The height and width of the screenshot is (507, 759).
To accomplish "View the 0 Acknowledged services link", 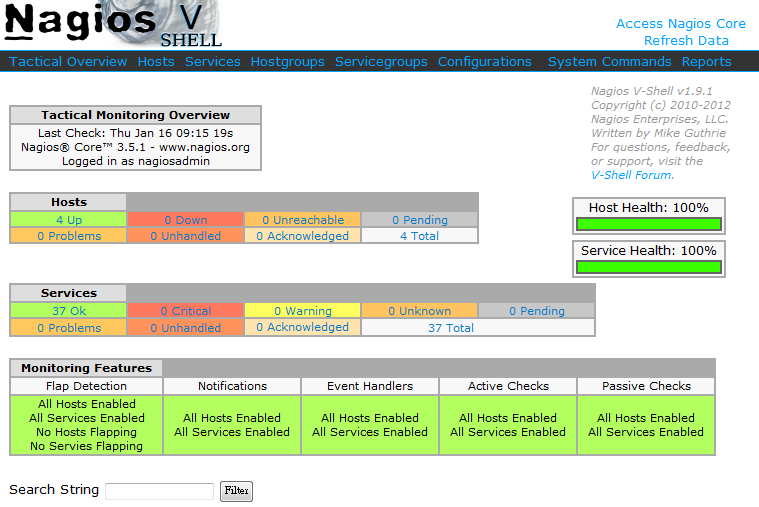I will (x=303, y=327).
